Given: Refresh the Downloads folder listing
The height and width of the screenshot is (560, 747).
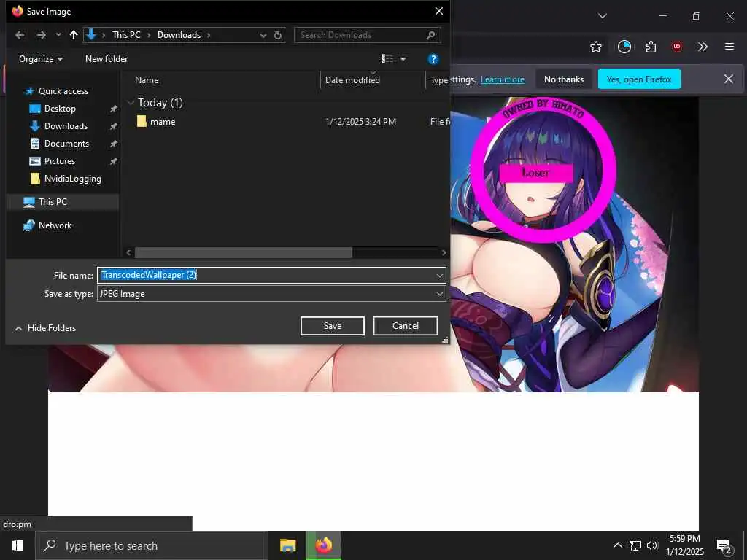Looking at the screenshot, I should click(x=278, y=35).
